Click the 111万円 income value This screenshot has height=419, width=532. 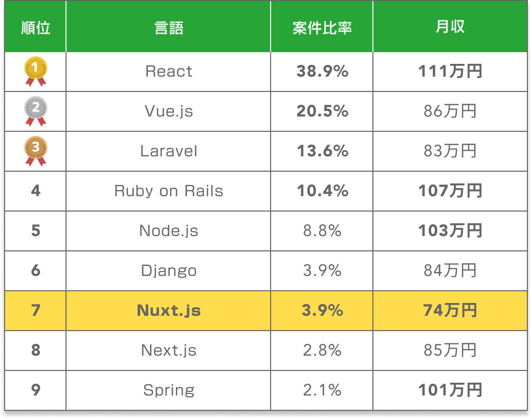point(450,71)
